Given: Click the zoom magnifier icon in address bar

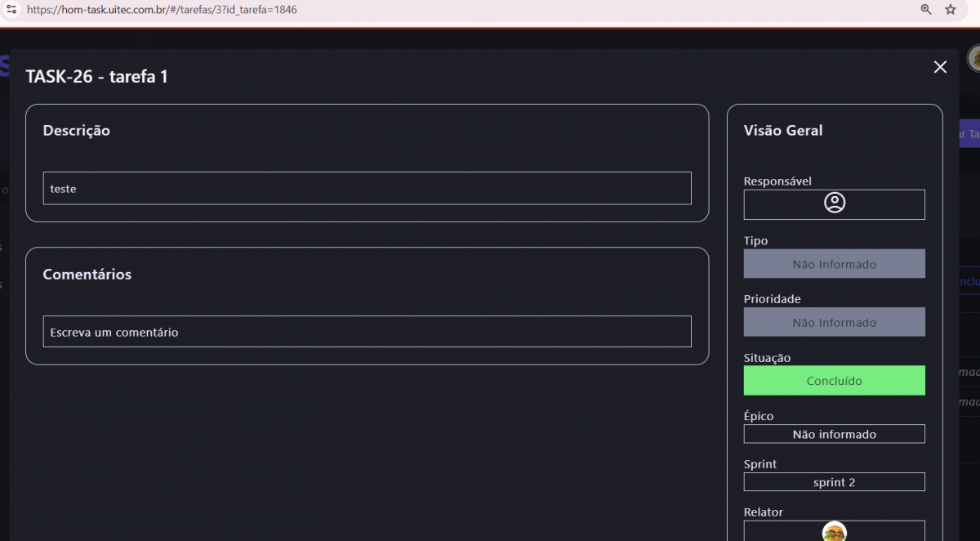Looking at the screenshot, I should 926,10.
